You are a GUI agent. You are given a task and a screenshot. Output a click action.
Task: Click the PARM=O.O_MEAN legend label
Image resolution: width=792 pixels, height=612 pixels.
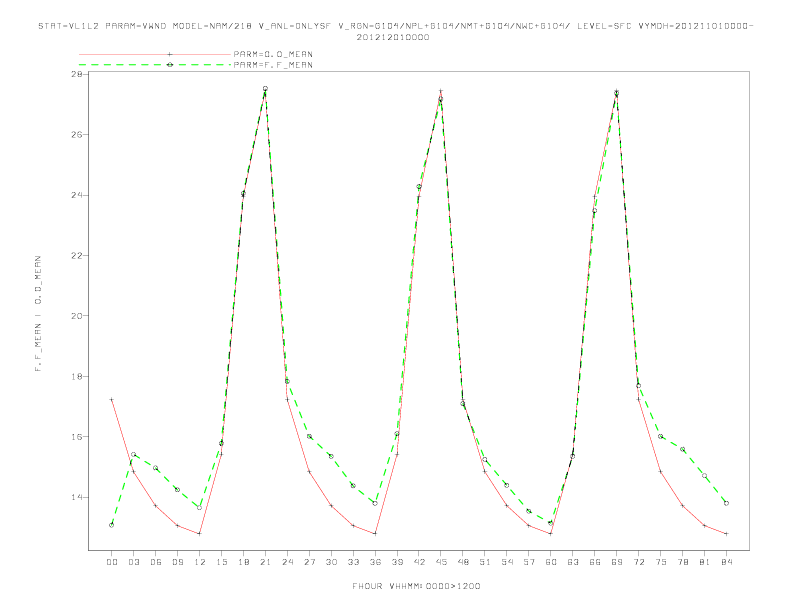tap(273, 54)
